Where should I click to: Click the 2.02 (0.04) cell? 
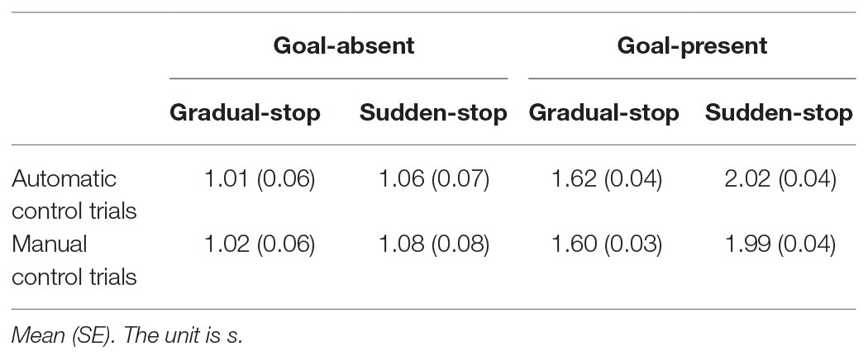780,179
